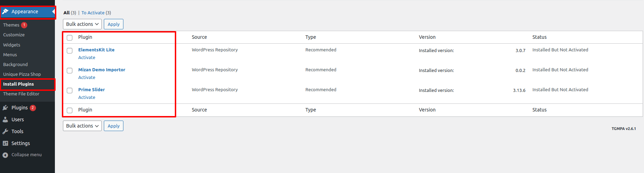This screenshot has width=644, height=173.
Task: Check the ElementsKit Lite checkbox
Action: tap(70, 51)
